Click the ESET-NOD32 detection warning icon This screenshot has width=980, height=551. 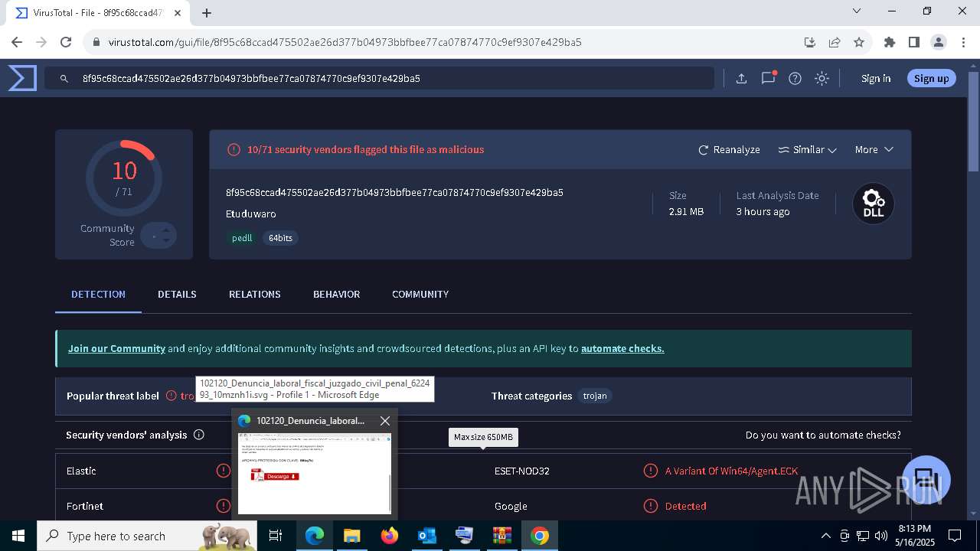click(x=650, y=471)
